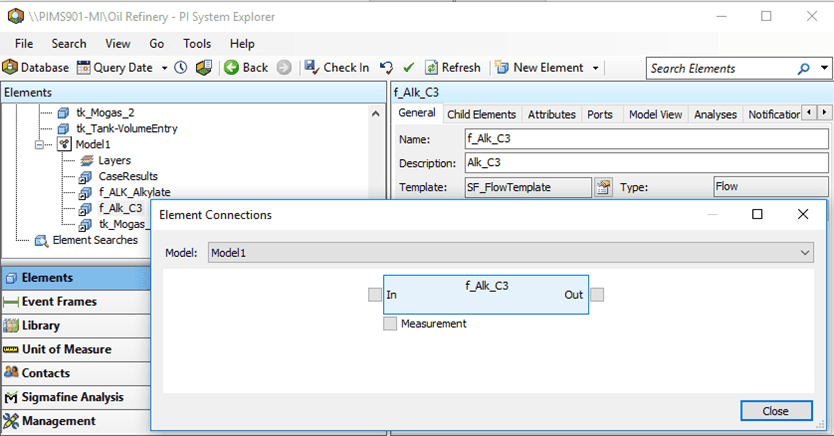
Task: Click the Measurement port box
Action: [390, 323]
